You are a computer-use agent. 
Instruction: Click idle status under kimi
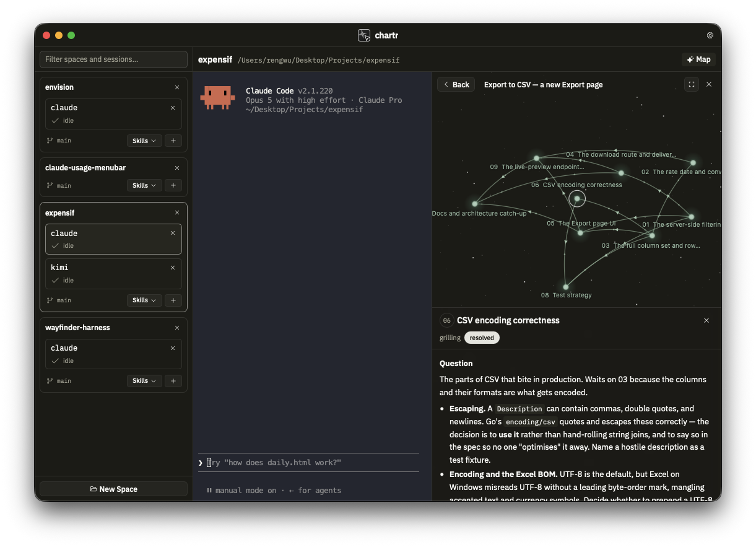click(x=68, y=280)
